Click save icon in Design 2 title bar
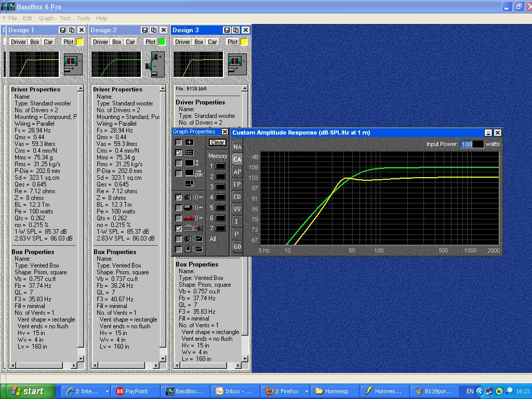This screenshot has width=532, height=399. point(145,30)
